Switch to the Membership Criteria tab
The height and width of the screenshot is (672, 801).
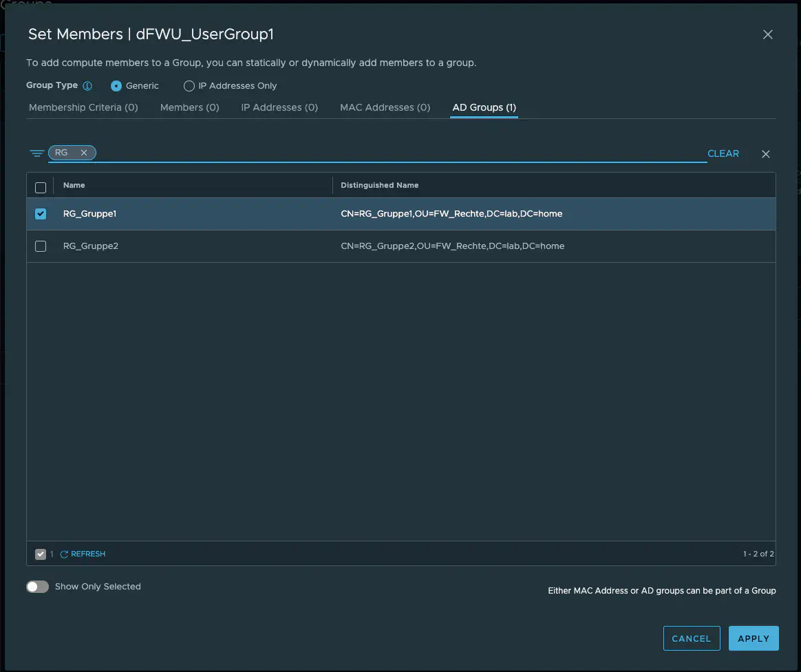pos(83,107)
